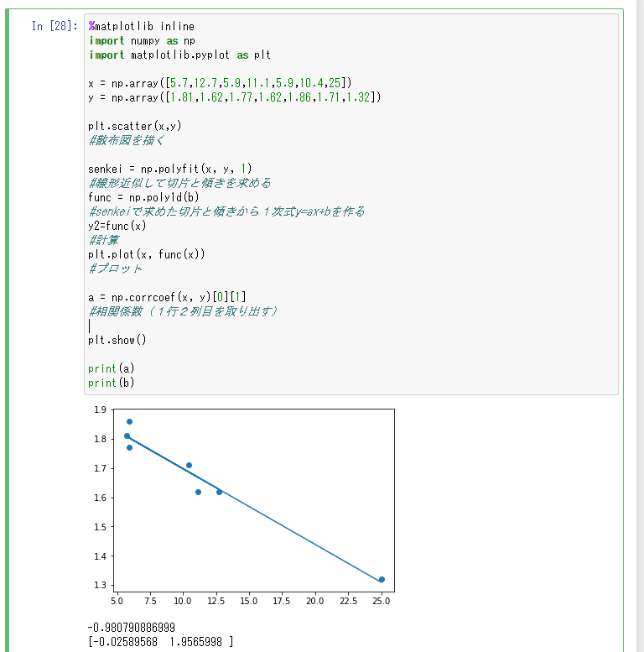Click the In [28] cell prompt

coord(55,26)
